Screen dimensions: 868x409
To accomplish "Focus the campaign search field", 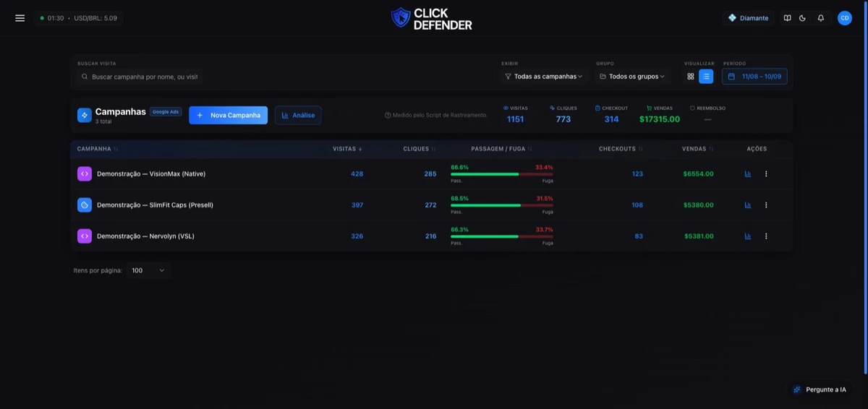I will [x=139, y=77].
